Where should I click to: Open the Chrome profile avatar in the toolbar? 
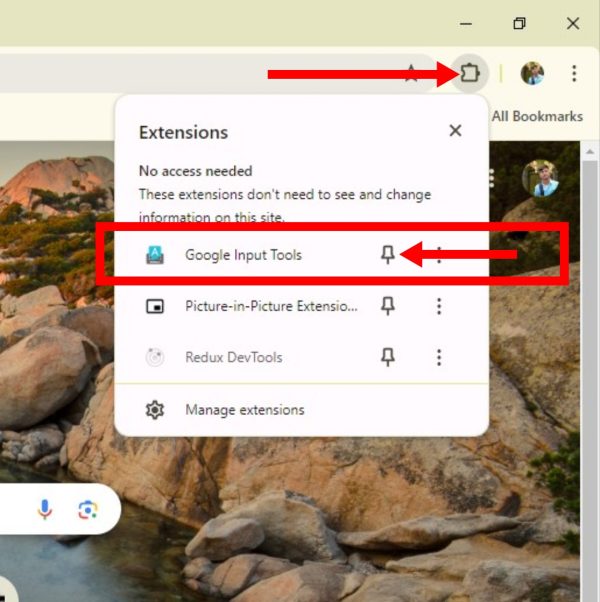[532, 73]
